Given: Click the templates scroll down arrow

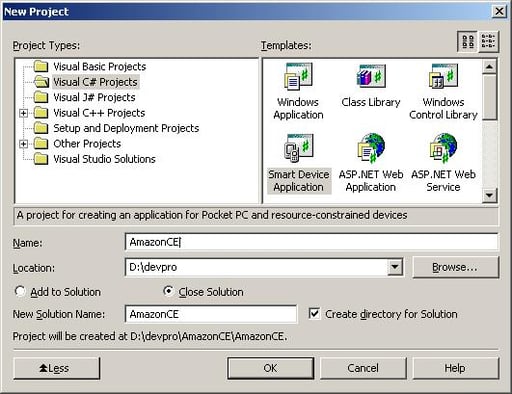Looking at the screenshot, I should click(489, 195).
